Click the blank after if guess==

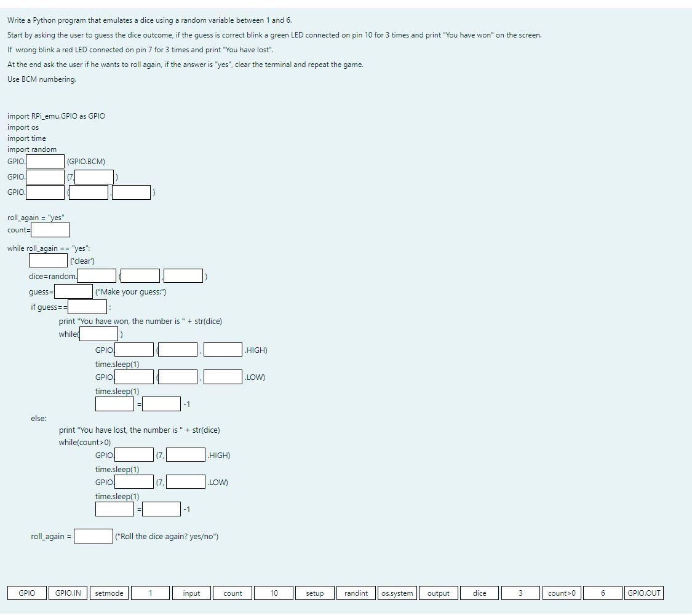point(86,307)
